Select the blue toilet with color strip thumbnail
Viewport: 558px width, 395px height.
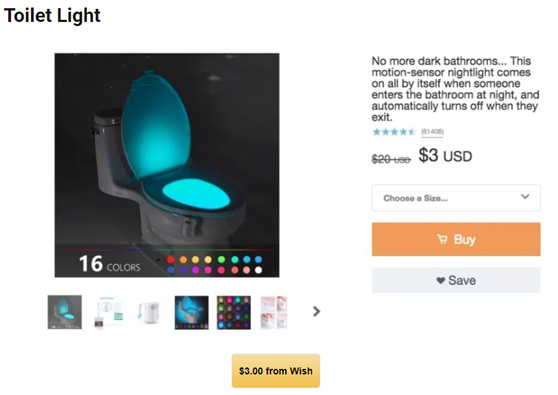click(191, 312)
